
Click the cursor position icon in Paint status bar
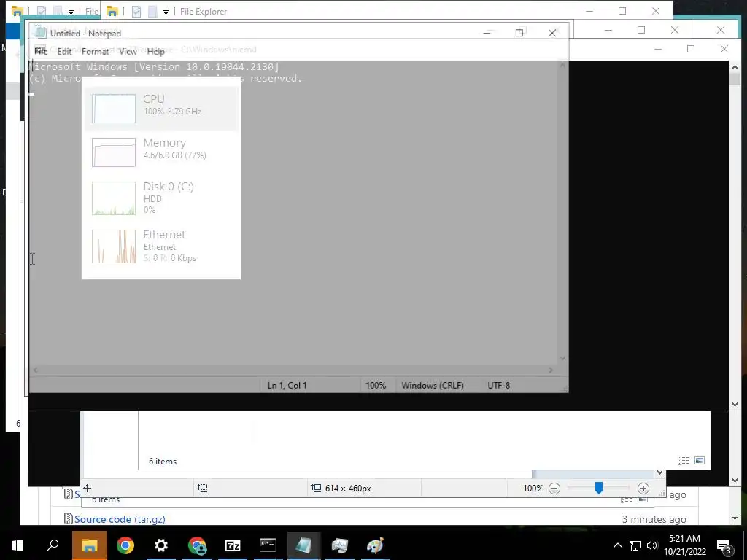point(88,488)
